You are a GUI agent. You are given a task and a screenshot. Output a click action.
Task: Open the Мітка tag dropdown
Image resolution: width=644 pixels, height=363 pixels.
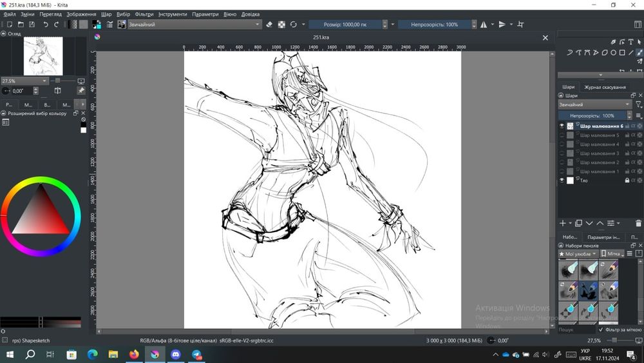(x=612, y=254)
